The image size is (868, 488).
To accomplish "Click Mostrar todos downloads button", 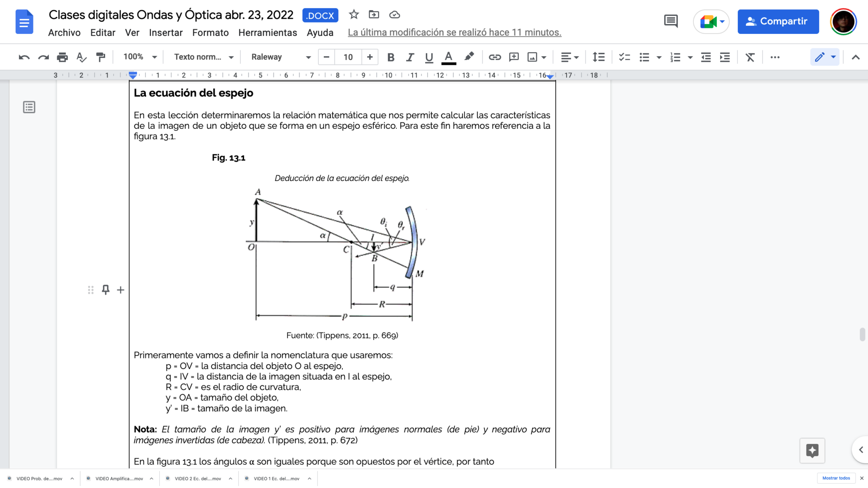I will (836, 478).
